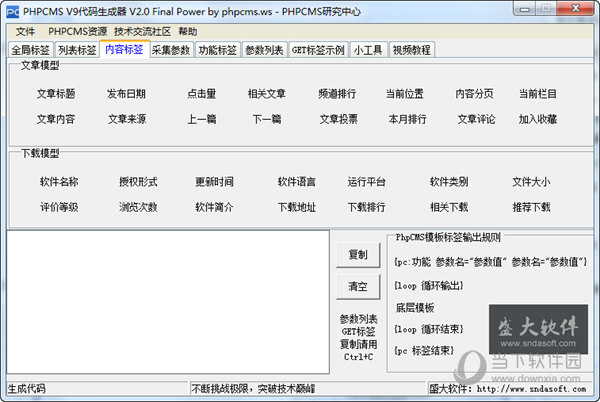
Task: Click the {loop 循环结束} rule text
Action: [429, 329]
